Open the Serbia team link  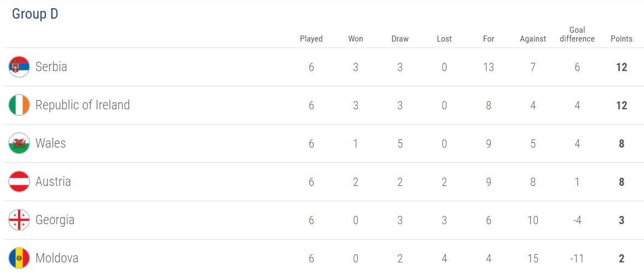click(51, 67)
